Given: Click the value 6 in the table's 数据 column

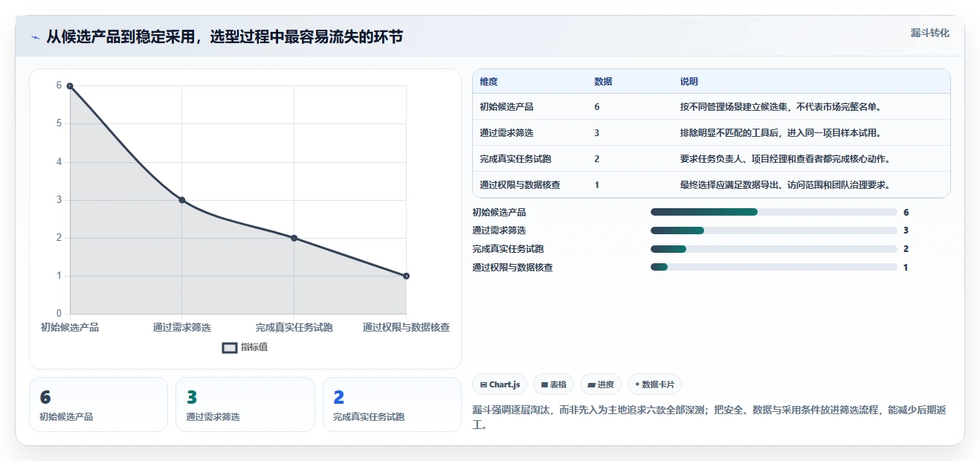Looking at the screenshot, I should coord(597,107).
